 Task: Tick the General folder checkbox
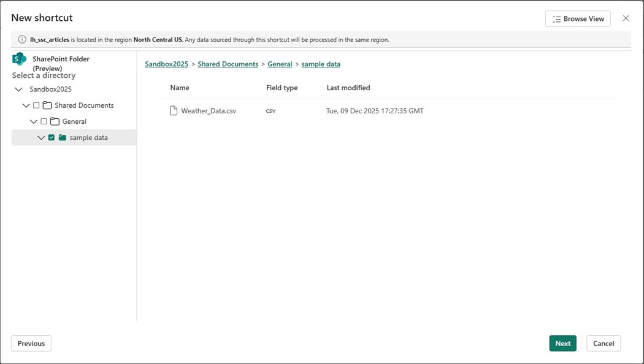point(44,121)
